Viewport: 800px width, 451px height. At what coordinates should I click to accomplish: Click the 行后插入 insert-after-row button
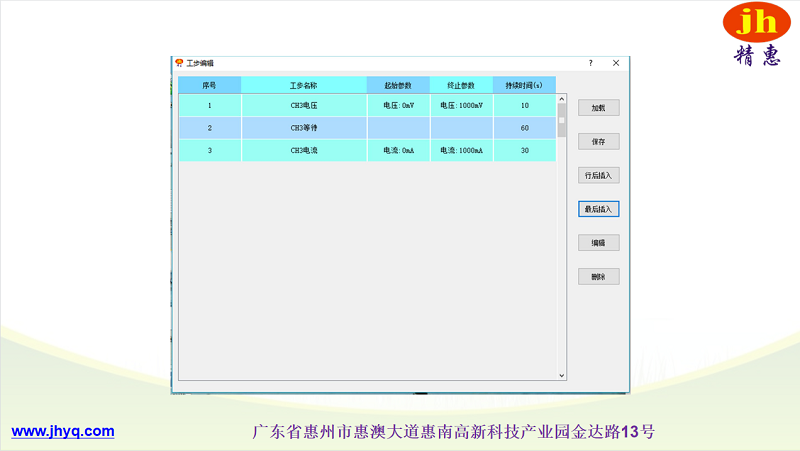coord(598,175)
